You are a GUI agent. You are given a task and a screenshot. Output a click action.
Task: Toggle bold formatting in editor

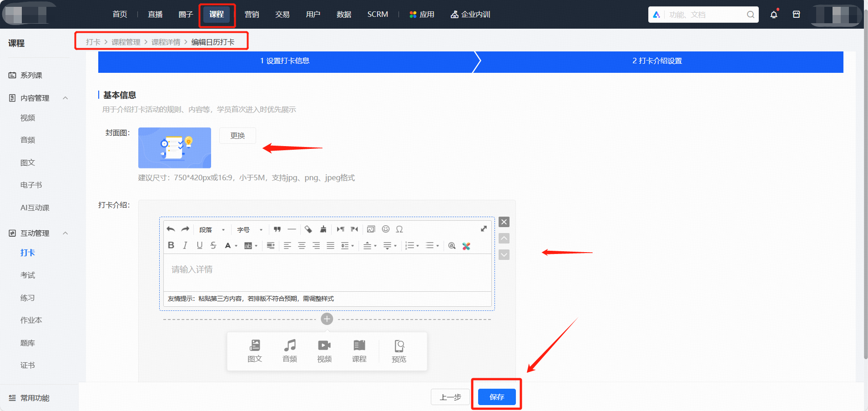171,245
